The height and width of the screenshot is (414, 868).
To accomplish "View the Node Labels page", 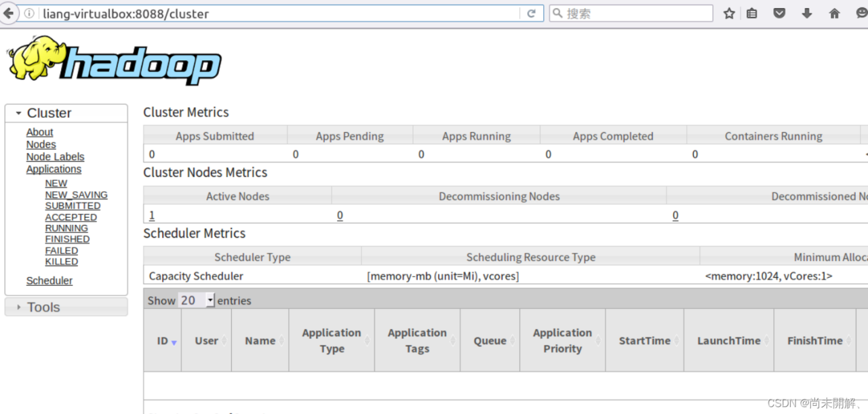I will 55,157.
